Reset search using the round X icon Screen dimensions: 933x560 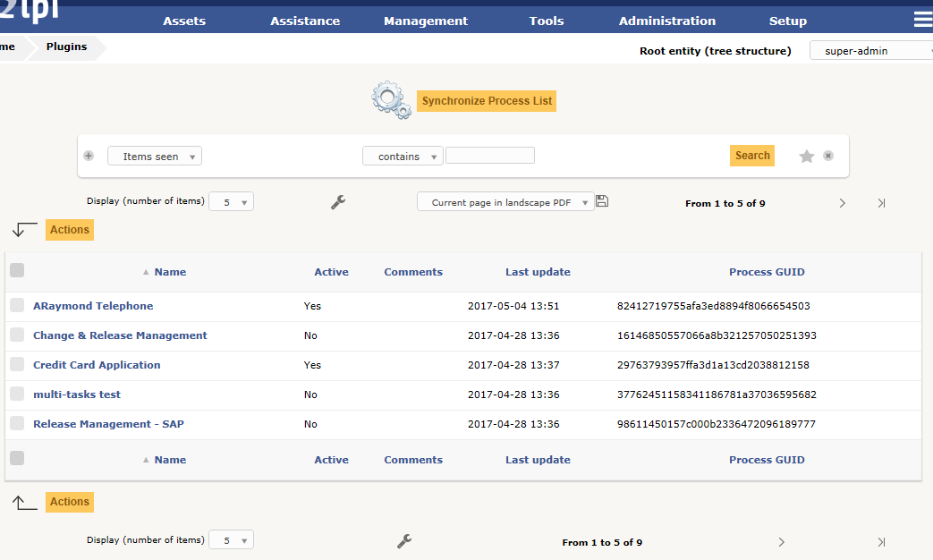[x=828, y=156]
